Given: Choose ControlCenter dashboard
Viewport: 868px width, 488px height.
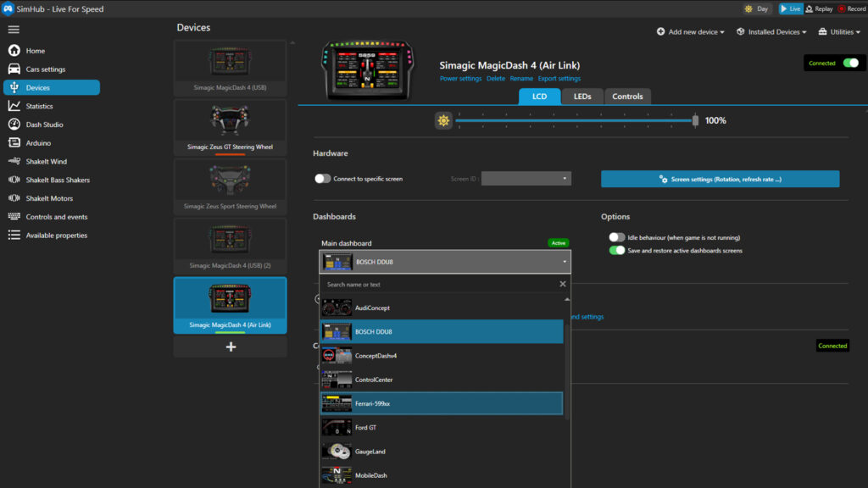Looking at the screenshot, I should click(442, 380).
